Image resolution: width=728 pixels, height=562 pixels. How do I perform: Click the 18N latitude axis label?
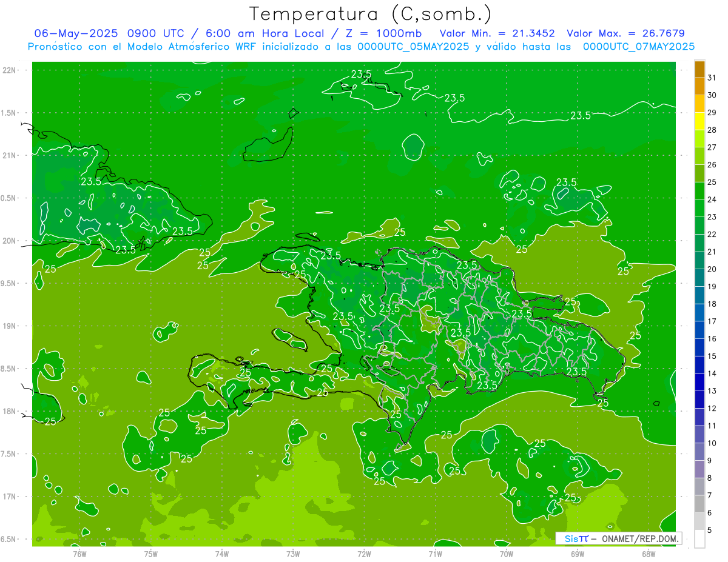(9, 411)
